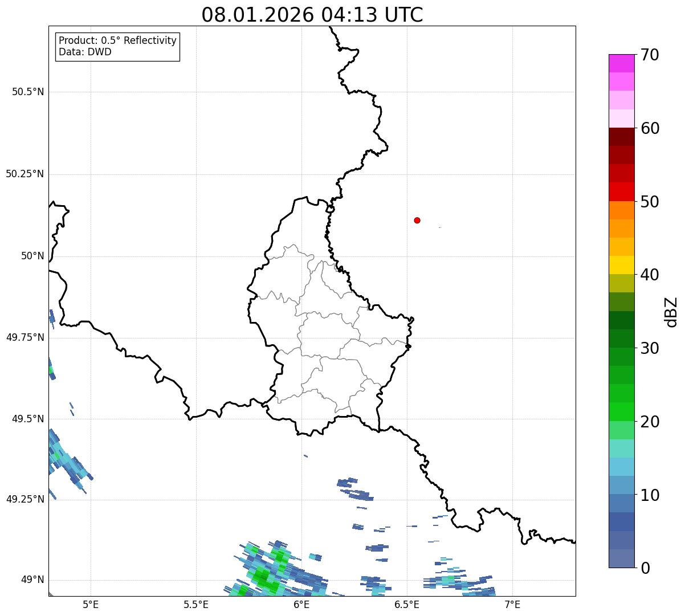Click the light cyan colorbar segment above 10
Image resolution: width=685 pixels, height=616 pixels.
(621, 467)
